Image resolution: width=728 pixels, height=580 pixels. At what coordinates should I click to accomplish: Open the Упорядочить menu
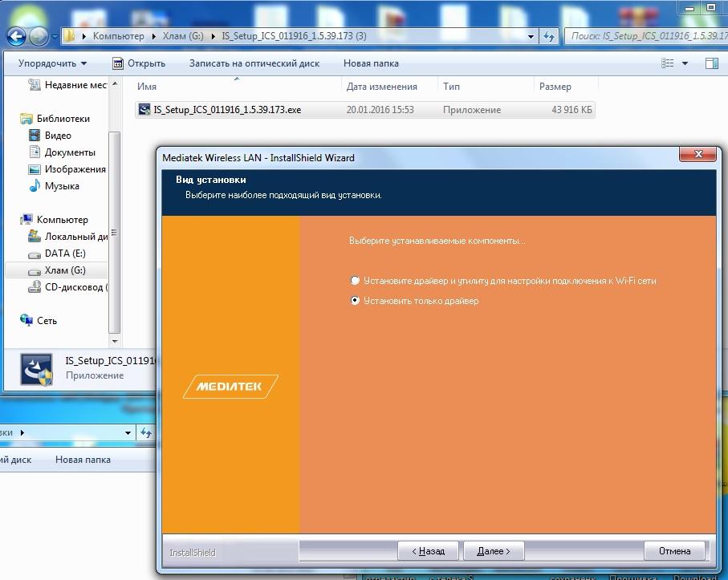(x=52, y=63)
